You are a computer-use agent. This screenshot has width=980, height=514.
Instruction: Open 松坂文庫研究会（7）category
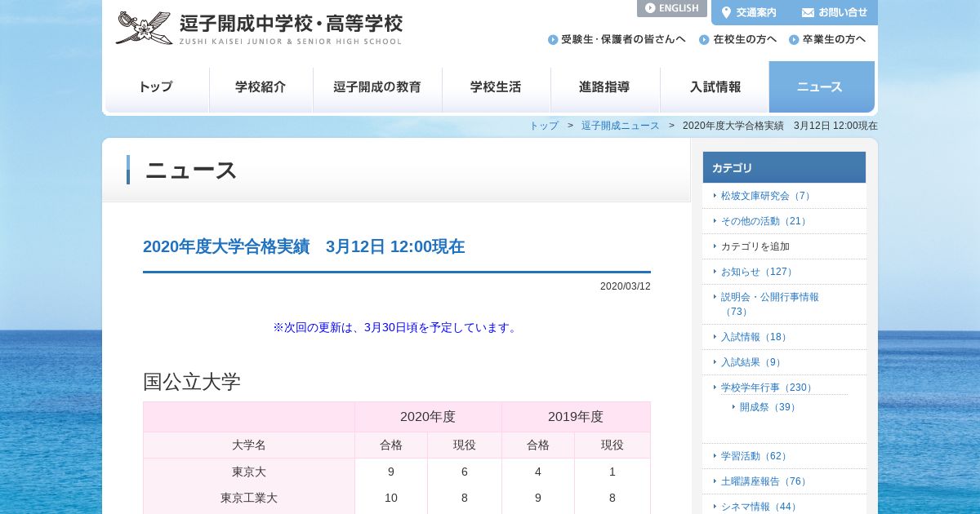[x=768, y=196]
